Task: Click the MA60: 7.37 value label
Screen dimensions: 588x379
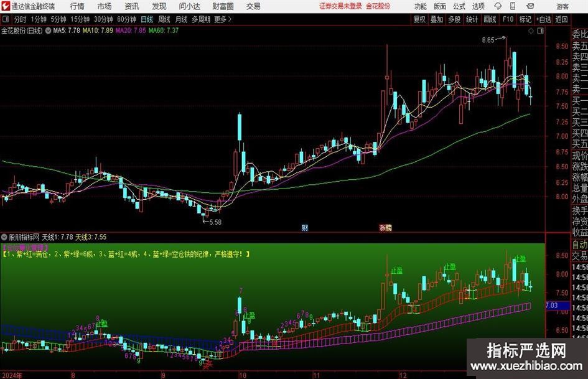Action: coord(164,30)
